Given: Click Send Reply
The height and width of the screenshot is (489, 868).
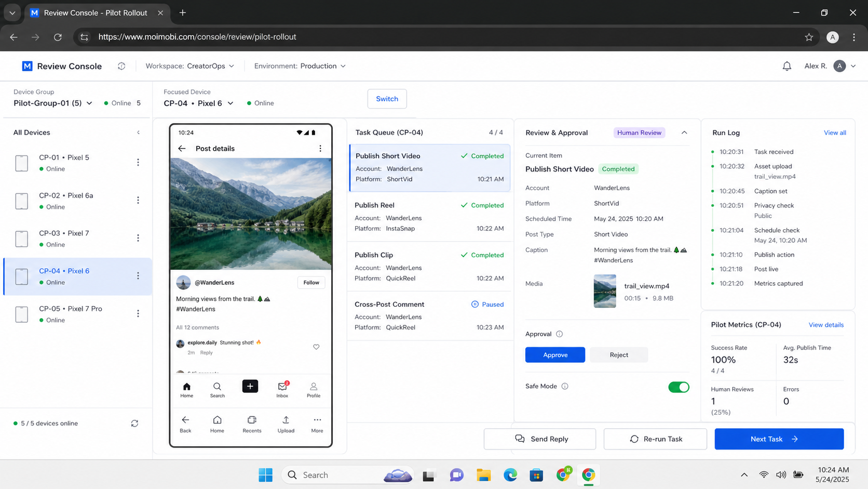Looking at the screenshot, I should (x=540, y=439).
